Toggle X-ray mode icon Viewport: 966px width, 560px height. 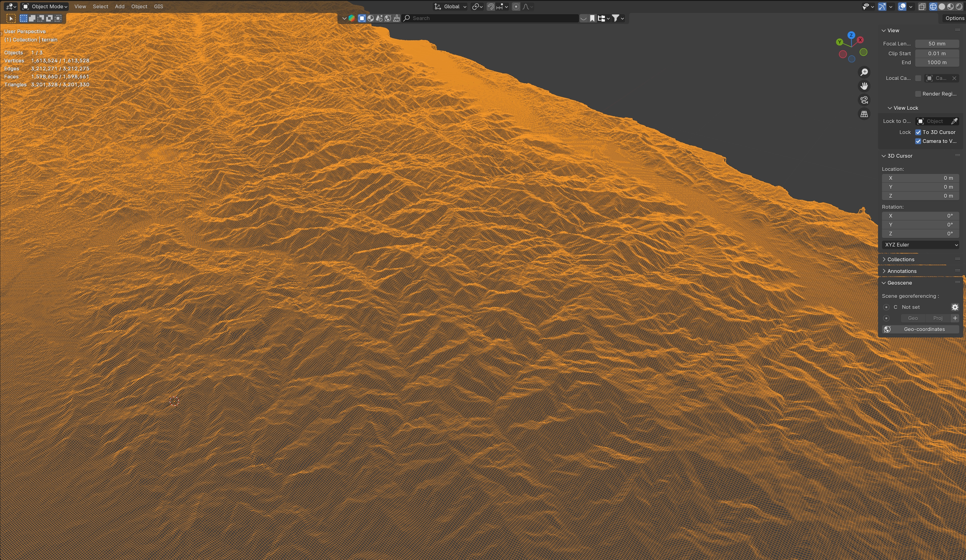click(x=922, y=6)
